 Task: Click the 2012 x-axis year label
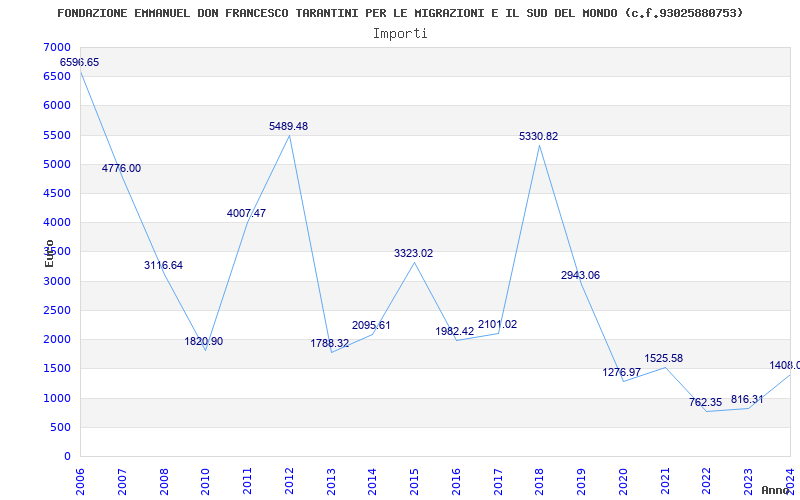click(289, 482)
